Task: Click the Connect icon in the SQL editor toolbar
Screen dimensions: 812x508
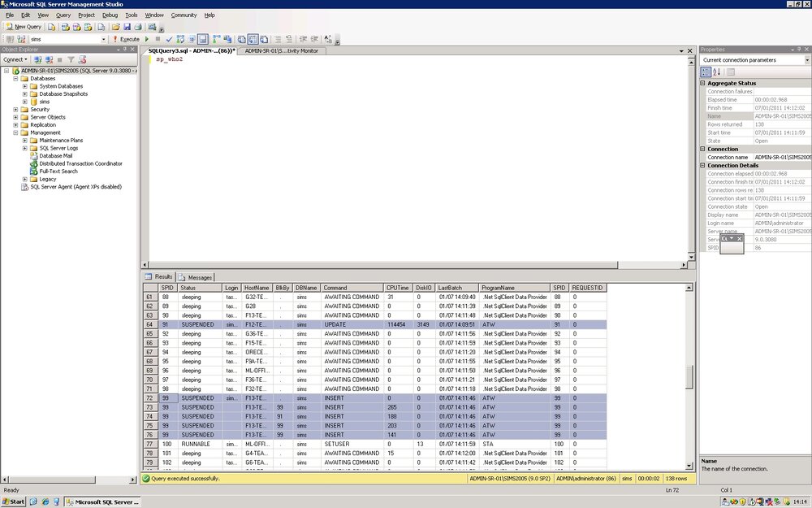Action: (10, 39)
